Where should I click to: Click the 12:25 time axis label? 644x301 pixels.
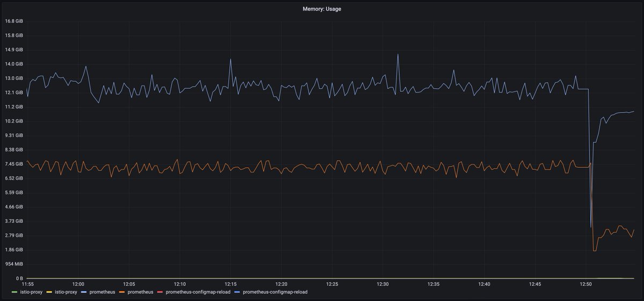(332, 284)
